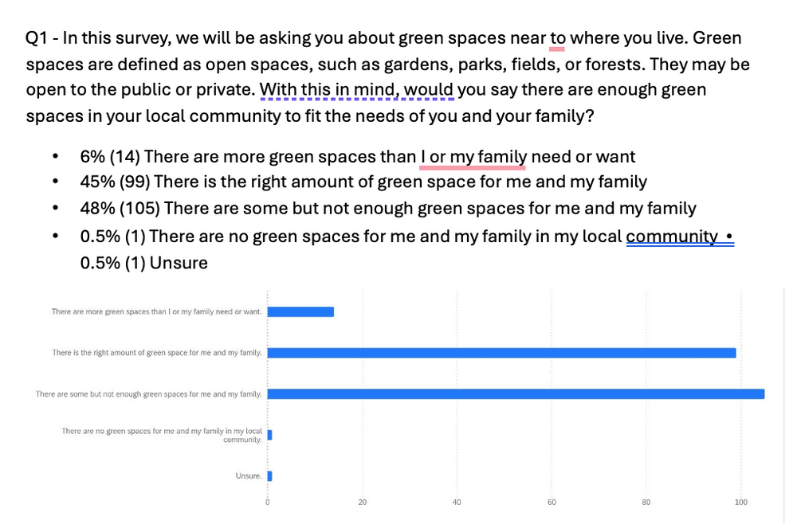
Task: Click the x-axis value 20
Action: 363,503
